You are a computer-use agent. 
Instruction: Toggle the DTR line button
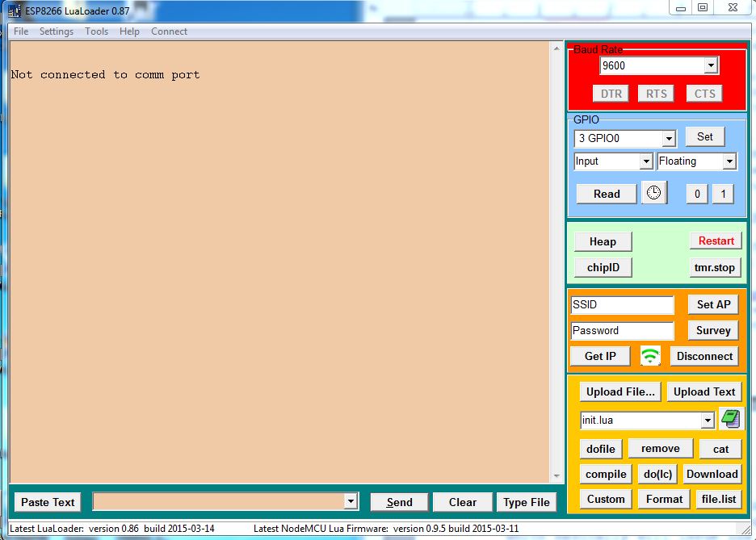(x=611, y=94)
